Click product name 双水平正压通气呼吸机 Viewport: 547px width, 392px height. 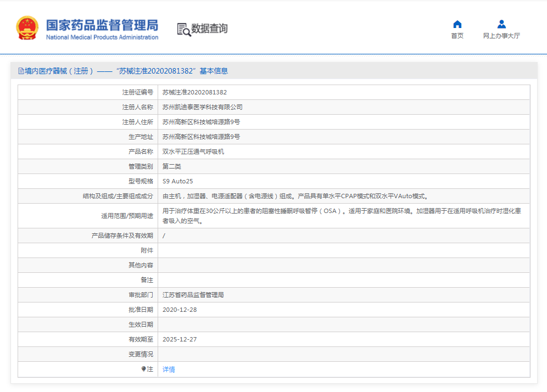(x=193, y=152)
